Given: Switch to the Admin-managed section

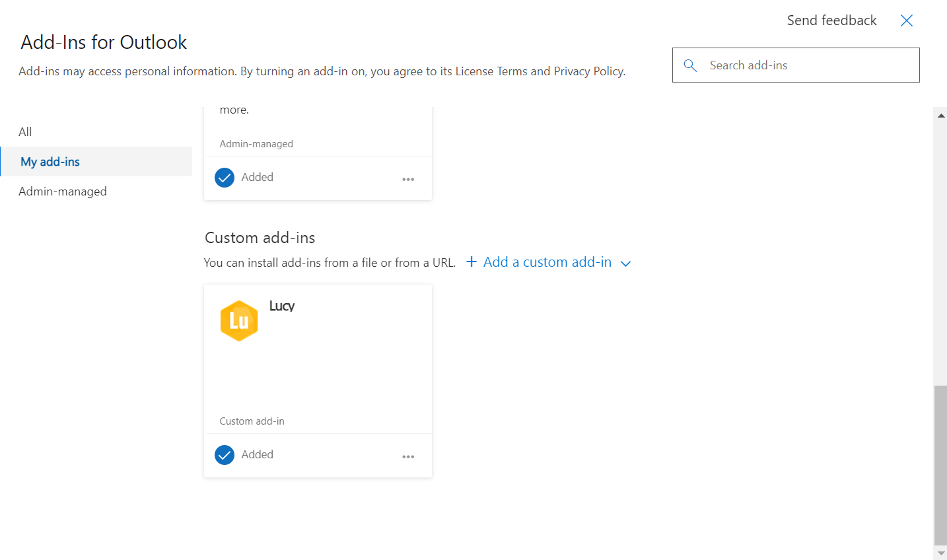Looking at the screenshot, I should coord(63,191).
